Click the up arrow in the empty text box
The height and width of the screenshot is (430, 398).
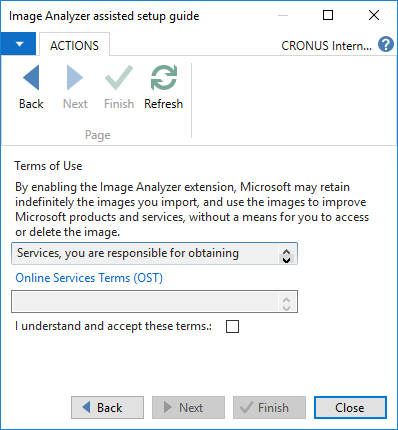click(x=286, y=299)
